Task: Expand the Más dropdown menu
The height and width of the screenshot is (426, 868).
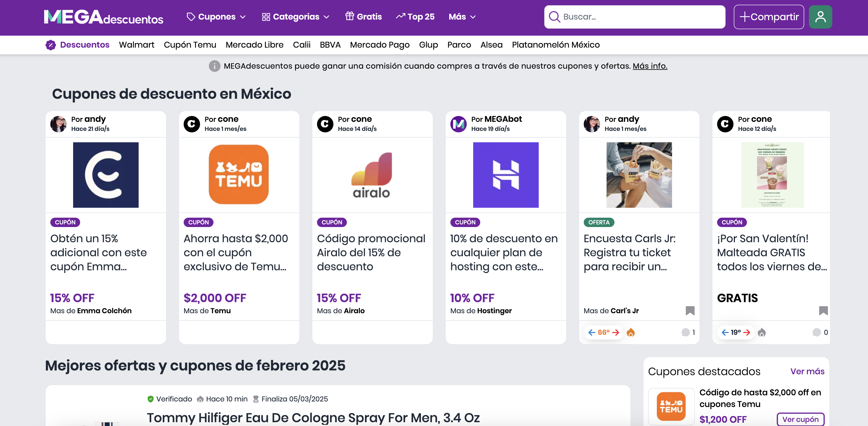Action: [x=461, y=16]
